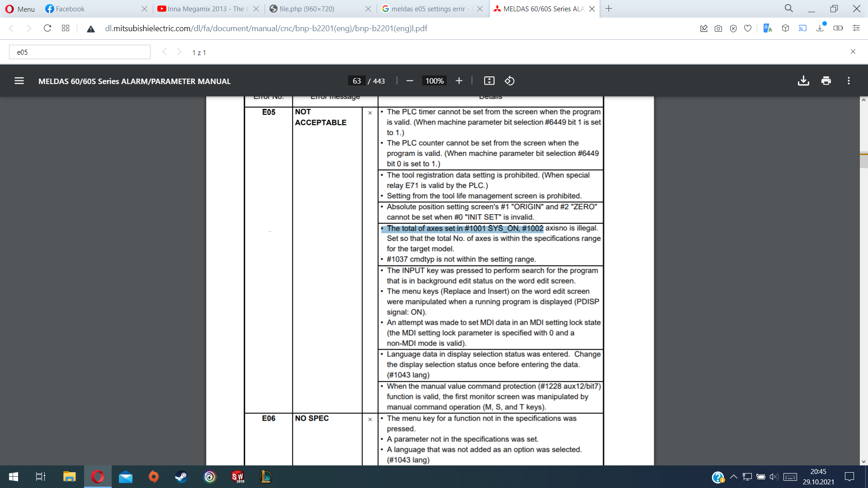Switch to the Facebook tab
Screen dimensions: 868x488
[70, 9]
